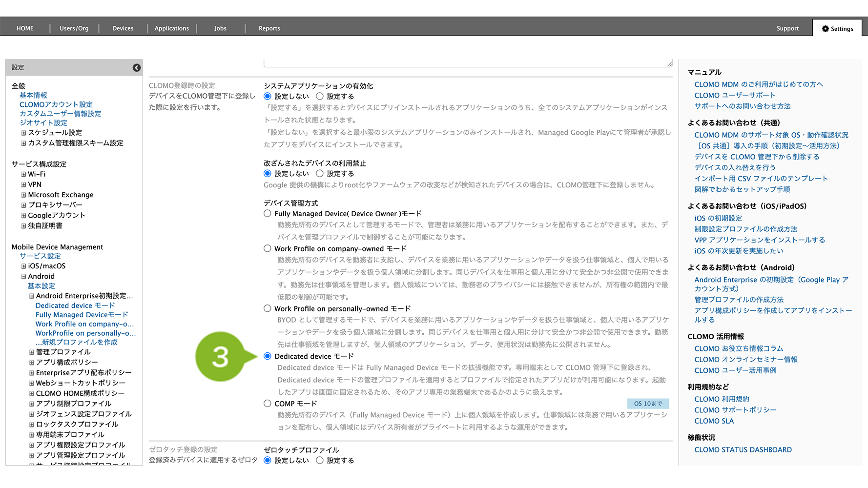Collapse Android Enterprise初期設定 minus icon

click(31, 296)
